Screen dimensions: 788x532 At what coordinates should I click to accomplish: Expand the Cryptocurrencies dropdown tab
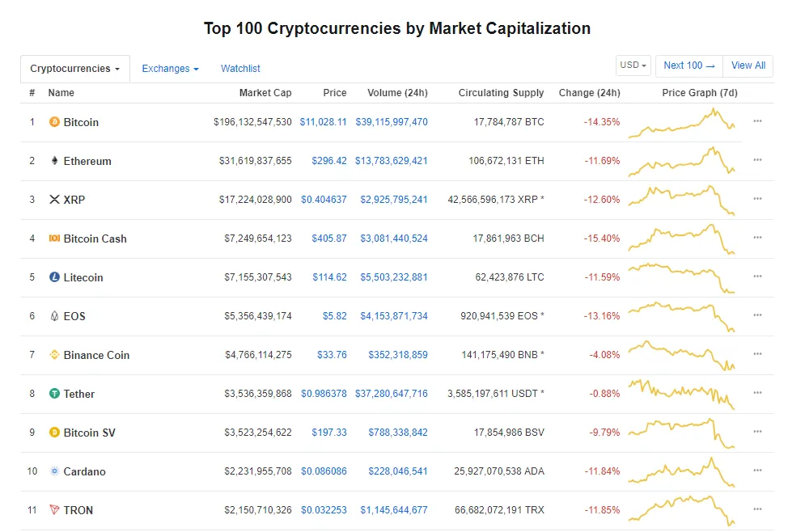[74, 69]
